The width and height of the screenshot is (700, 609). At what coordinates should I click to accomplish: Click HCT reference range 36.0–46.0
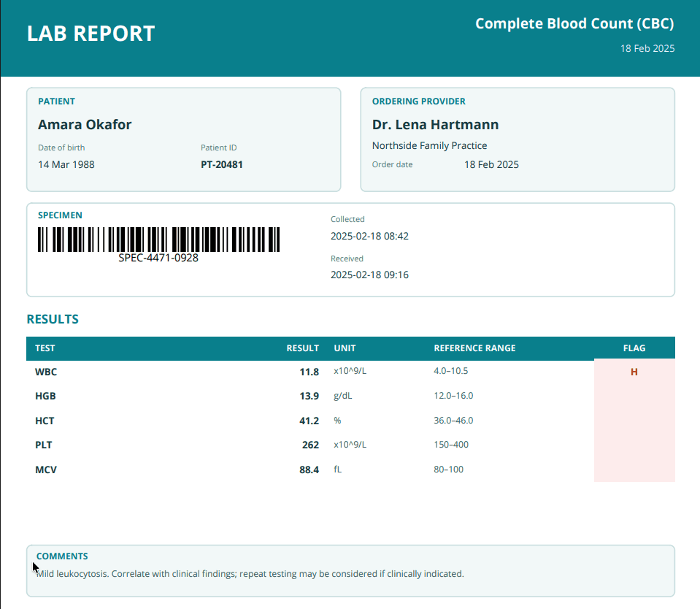(x=453, y=420)
